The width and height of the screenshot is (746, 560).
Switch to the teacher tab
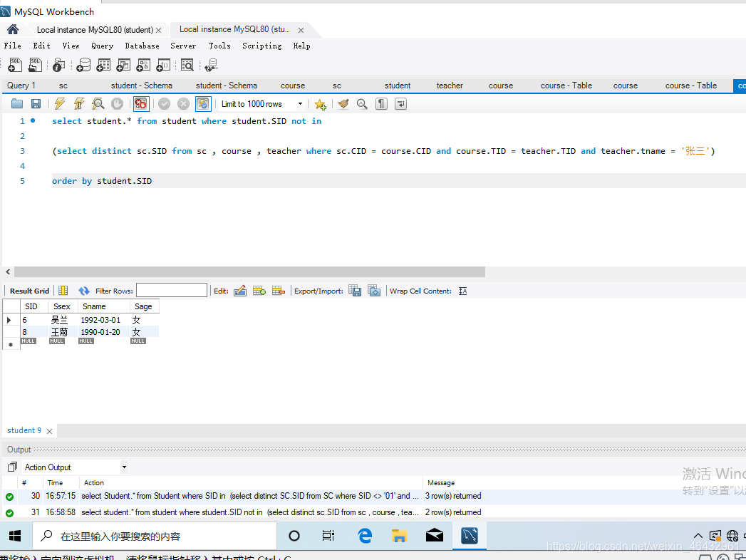[x=450, y=85]
